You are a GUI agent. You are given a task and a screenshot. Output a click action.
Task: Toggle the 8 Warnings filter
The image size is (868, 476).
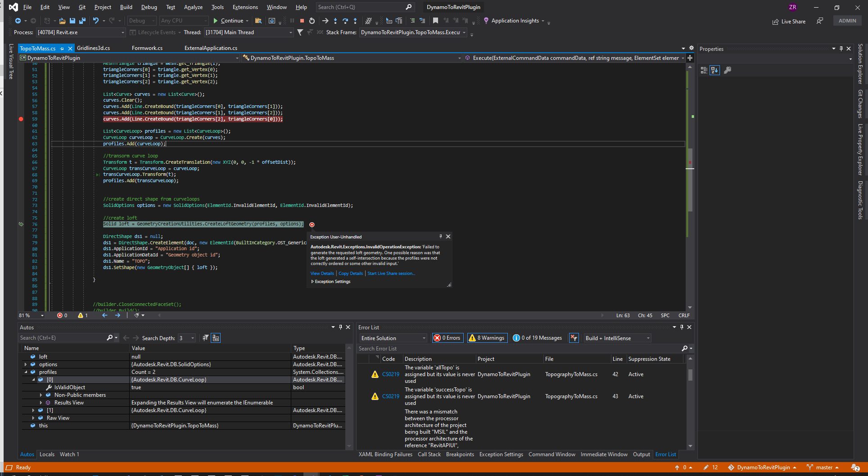(x=487, y=338)
